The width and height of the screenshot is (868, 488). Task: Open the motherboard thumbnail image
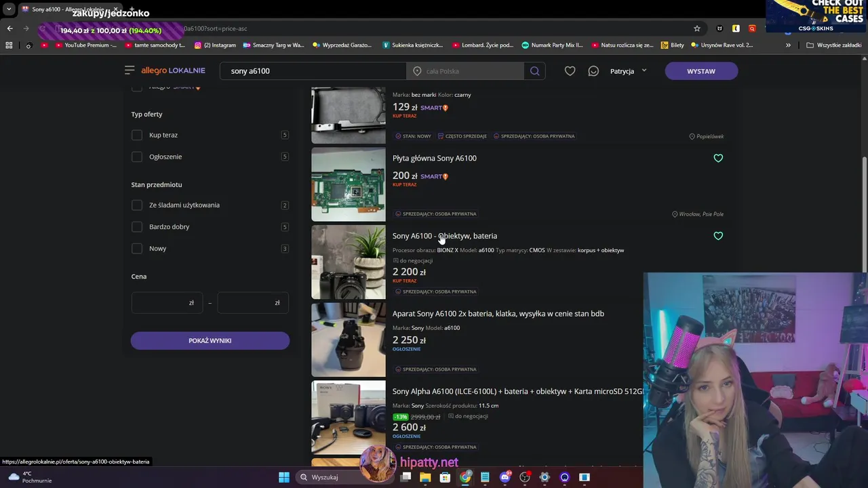[349, 184]
